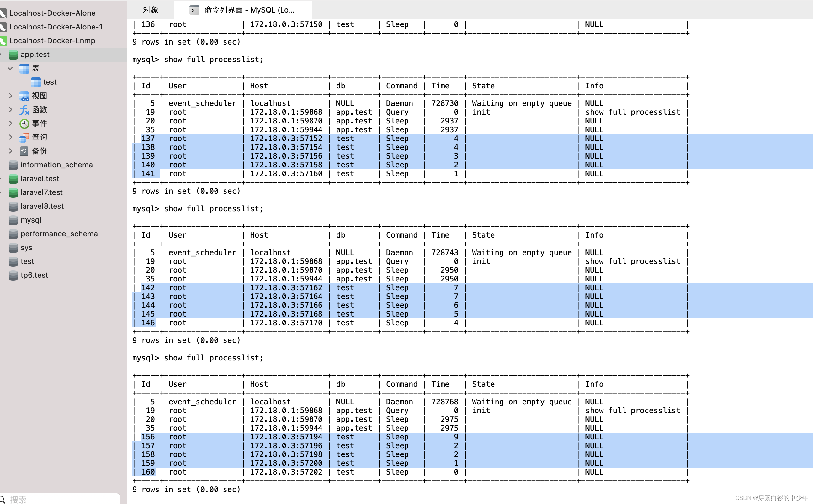The height and width of the screenshot is (504, 813).
Task: Click Time value 728768 in last table
Action: (x=445, y=402)
